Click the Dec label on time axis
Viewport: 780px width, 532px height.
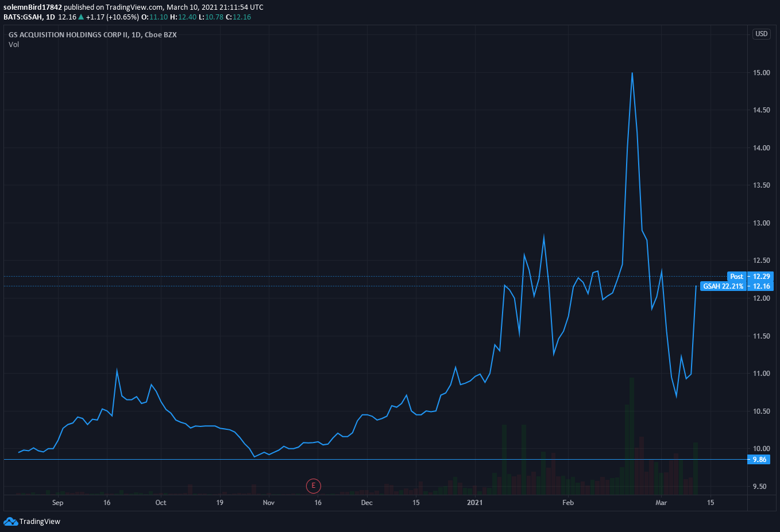click(x=367, y=503)
